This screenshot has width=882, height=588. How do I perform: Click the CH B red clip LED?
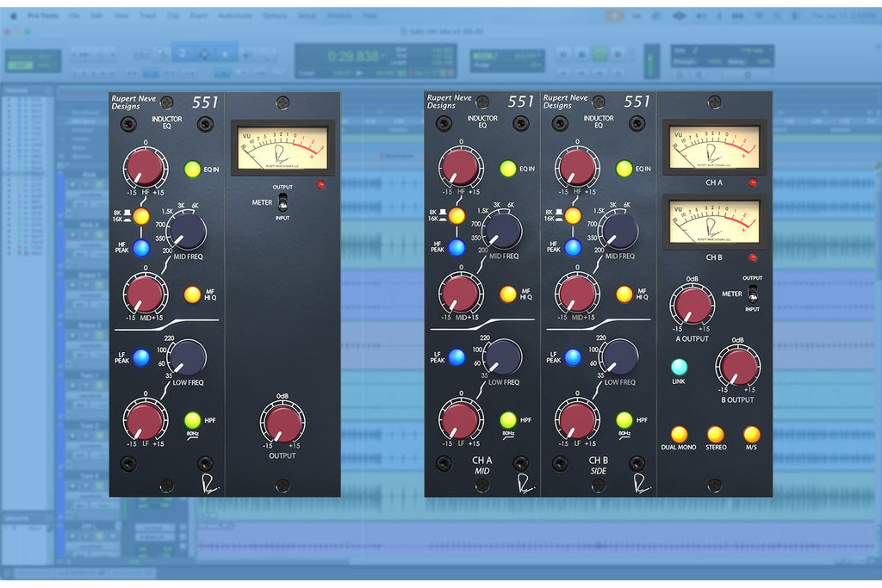click(753, 257)
